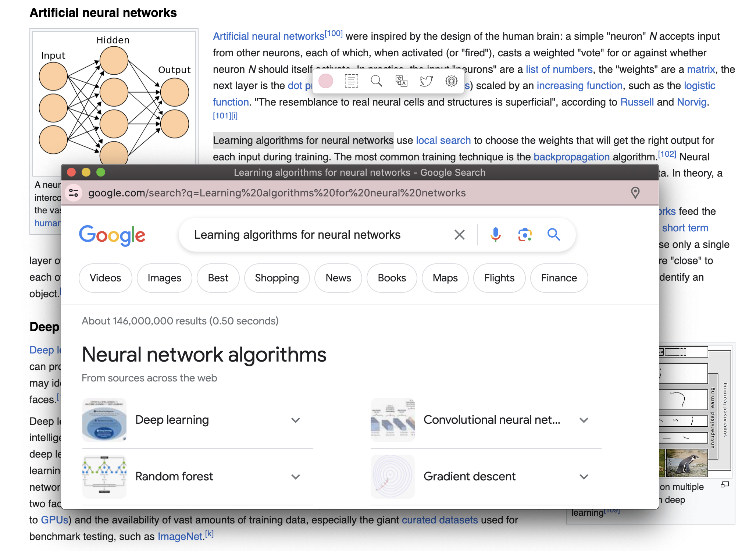
Task: Click the magnifier search icon in popup toolbar
Action: pos(376,81)
